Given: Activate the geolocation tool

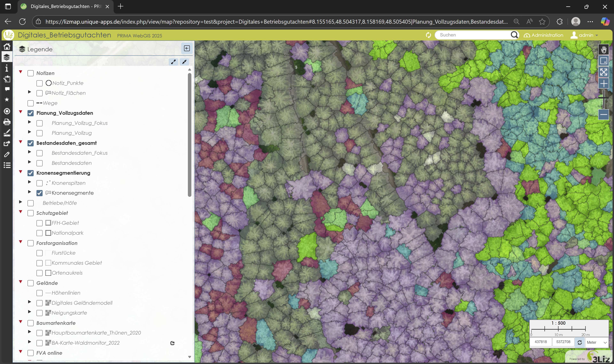Looking at the screenshot, I should pyautogui.click(x=7, y=111).
